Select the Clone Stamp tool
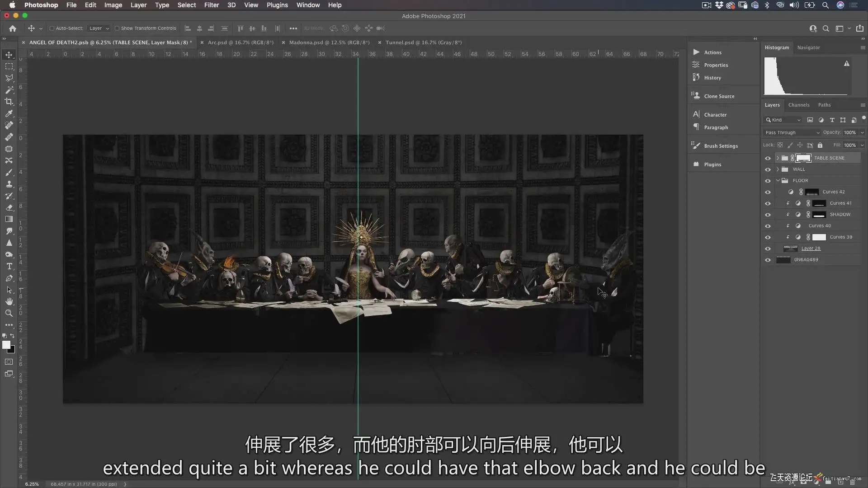Screen dimensions: 868x488 tap(9, 184)
